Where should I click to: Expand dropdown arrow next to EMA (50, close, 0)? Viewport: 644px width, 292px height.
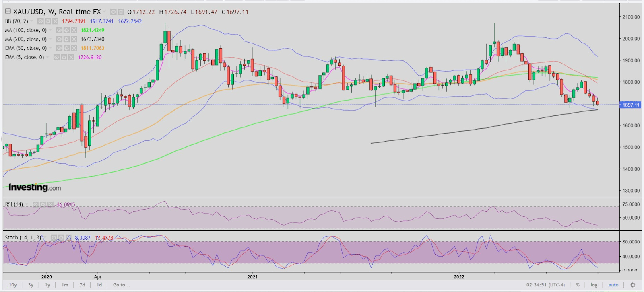(51, 48)
